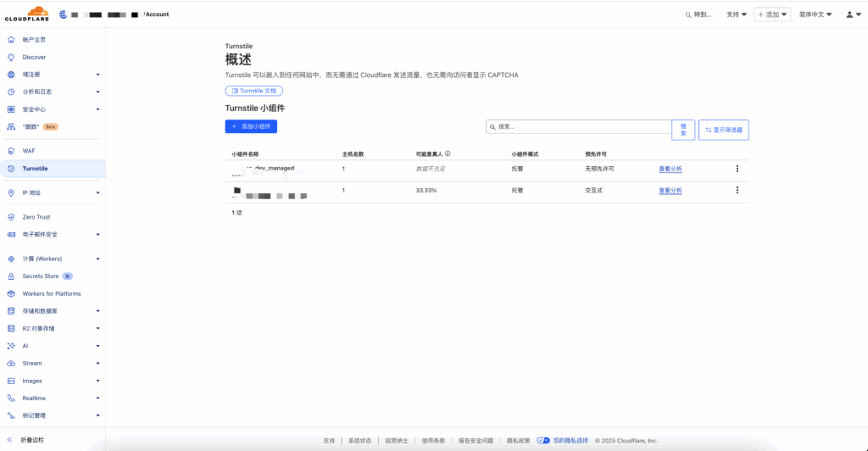Image resolution: width=868 pixels, height=451 pixels.
Task: Click the widget search input field
Action: click(x=578, y=126)
